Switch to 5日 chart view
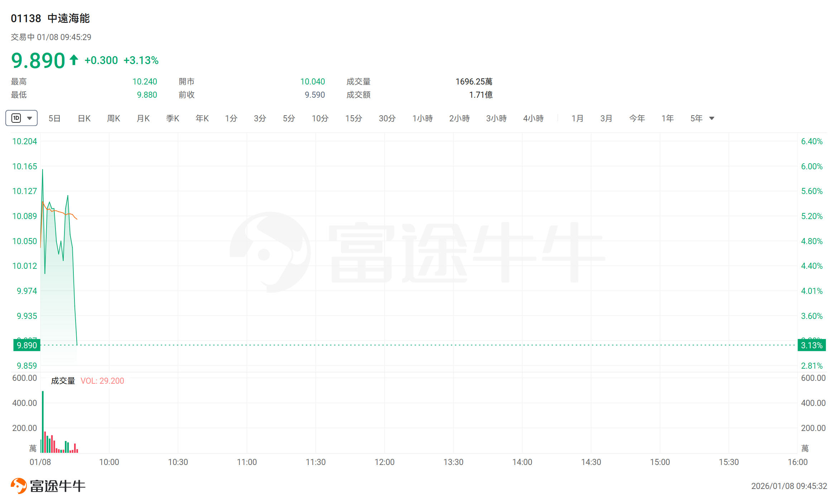Viewport: 838px width, 504px height. coord(54,118)
